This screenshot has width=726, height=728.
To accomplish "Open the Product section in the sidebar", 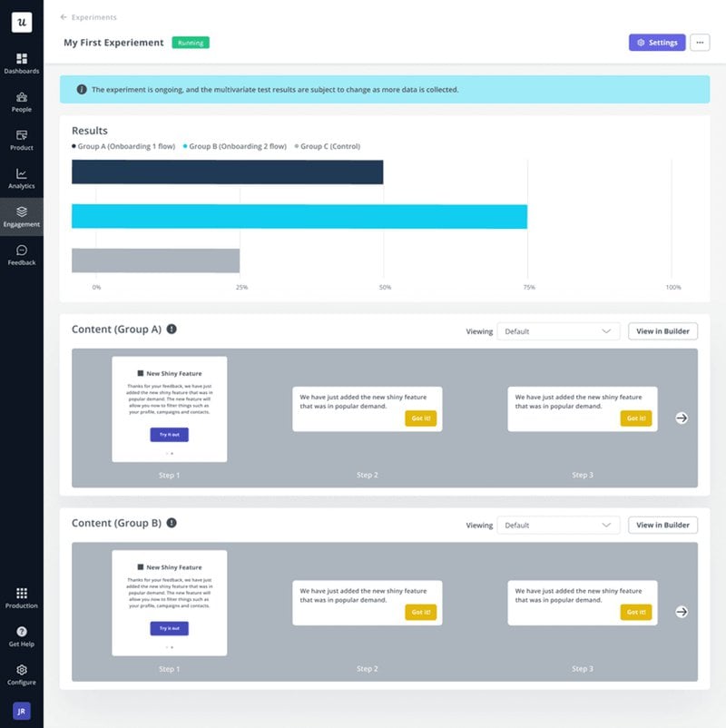I will pos(21,141).
